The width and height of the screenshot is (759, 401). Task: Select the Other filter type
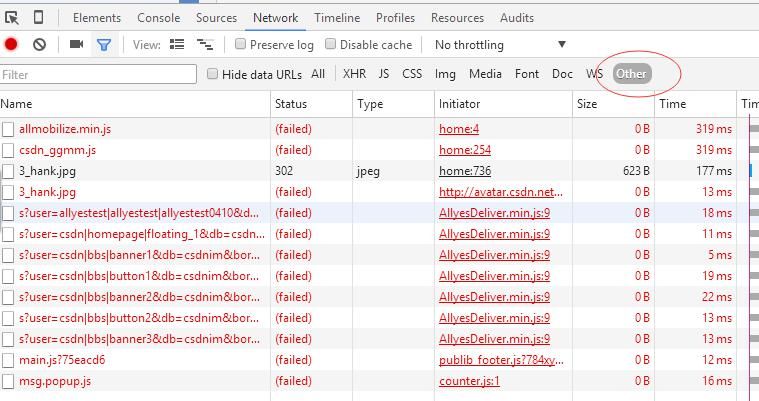[x=631, y=74]
